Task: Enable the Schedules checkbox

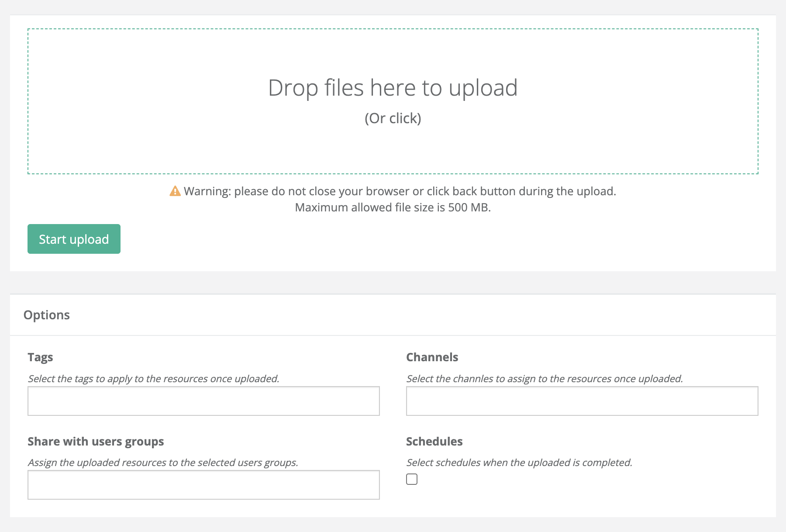Action: (412, 479)
